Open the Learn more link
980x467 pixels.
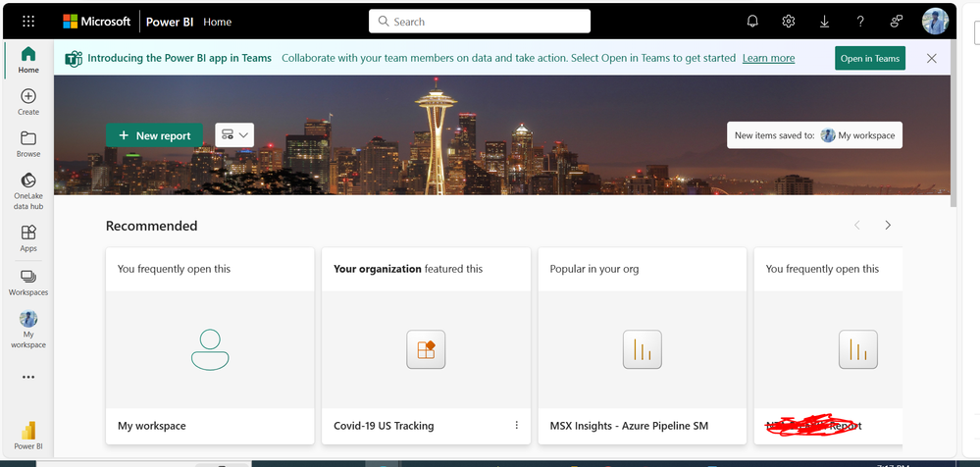768,58
